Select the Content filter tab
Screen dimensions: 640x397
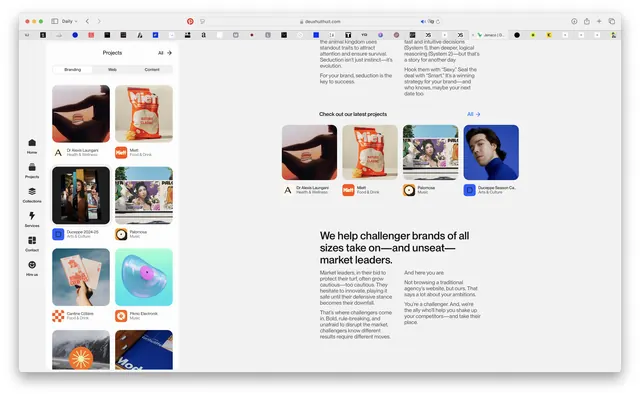pyautogui.click(x=152, y=70)
